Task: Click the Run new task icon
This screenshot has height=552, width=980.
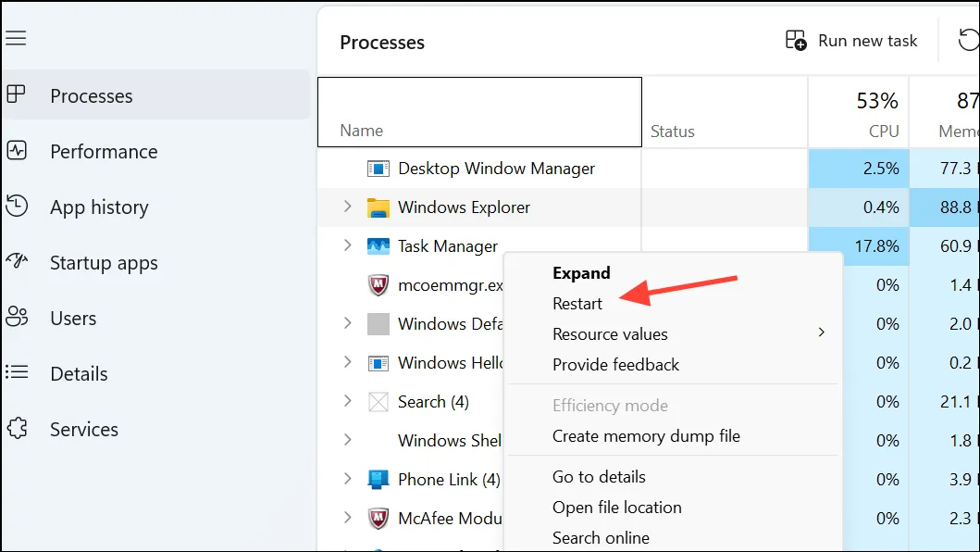Action: (796, 40)
